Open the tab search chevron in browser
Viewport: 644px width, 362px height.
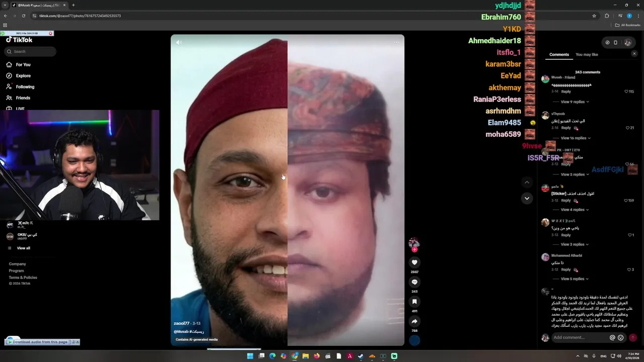coord(5,5)
